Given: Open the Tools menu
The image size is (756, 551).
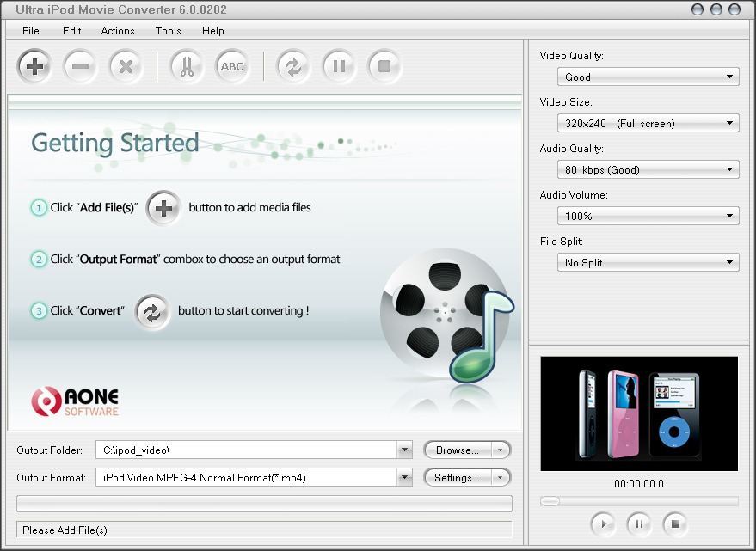Looking at the screenshot, I should (x=168, y=30).
